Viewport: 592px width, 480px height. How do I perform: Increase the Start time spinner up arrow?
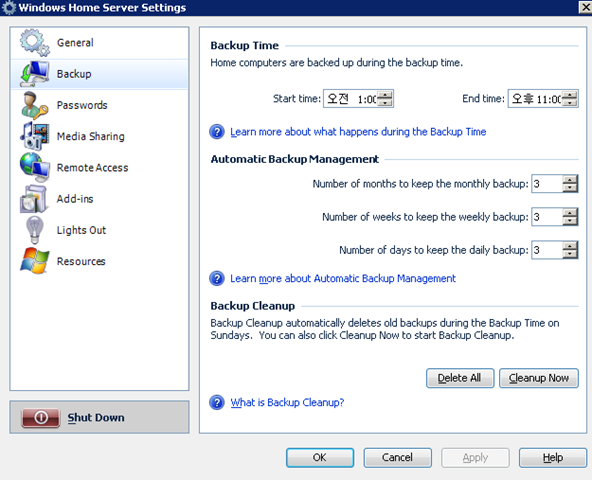[x=385, y=94]
